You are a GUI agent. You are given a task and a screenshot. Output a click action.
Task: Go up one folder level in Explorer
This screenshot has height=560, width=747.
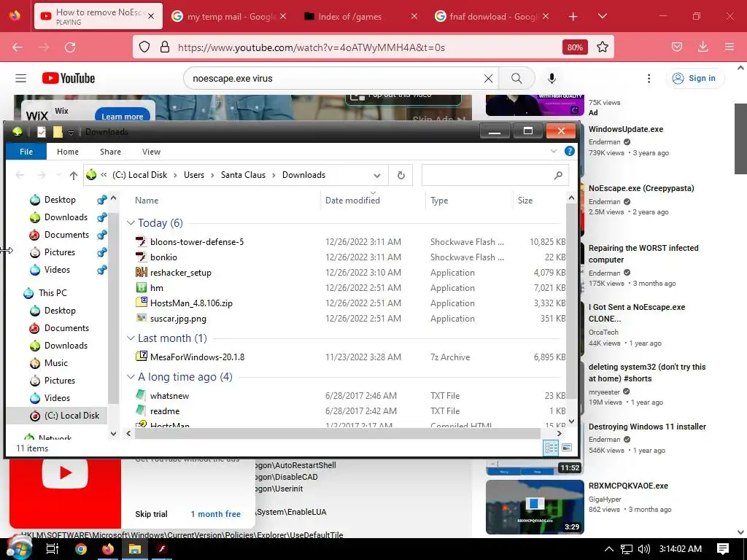[x=74, y=175]
